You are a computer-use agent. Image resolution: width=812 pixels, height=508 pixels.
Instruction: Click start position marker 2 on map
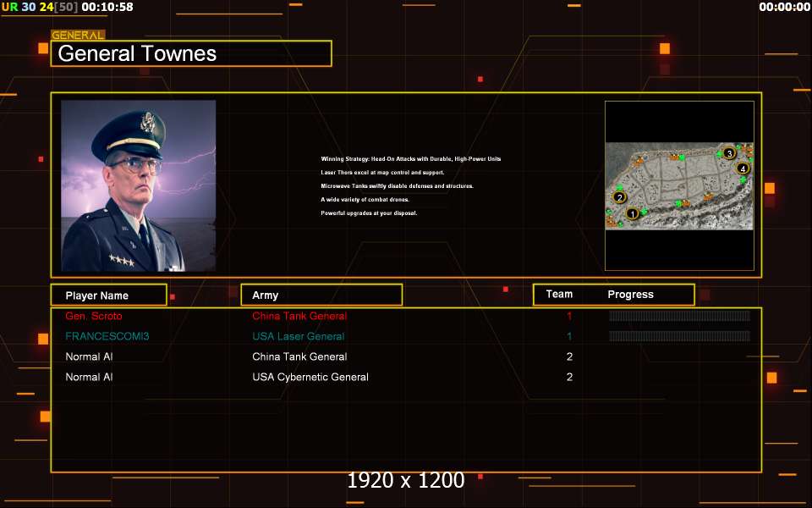click(x=619, y=197)
